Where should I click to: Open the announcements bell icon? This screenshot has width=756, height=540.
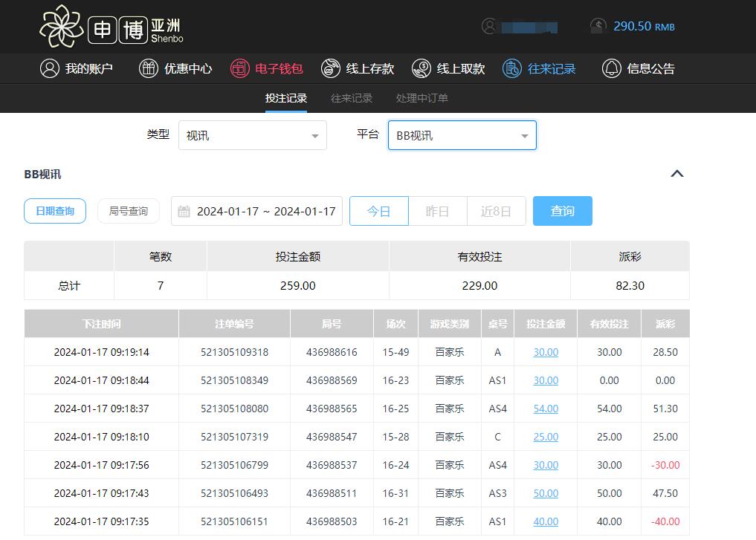click(612, 68)
